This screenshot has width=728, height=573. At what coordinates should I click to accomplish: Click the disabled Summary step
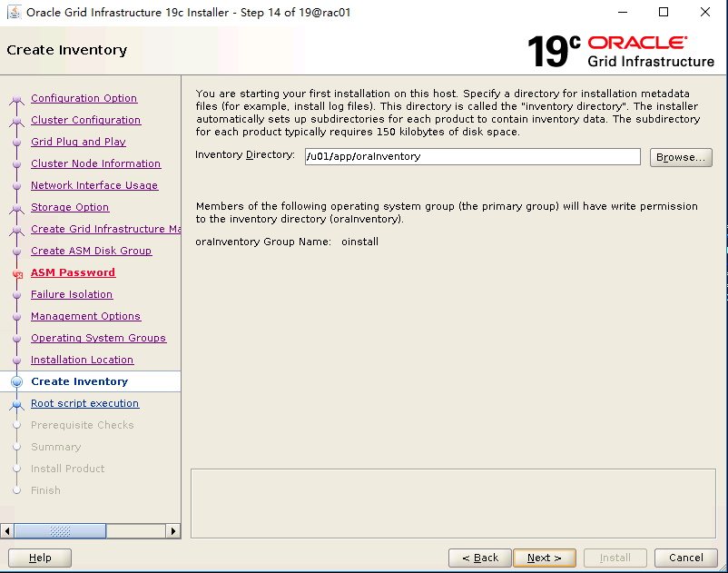(55, 447)
